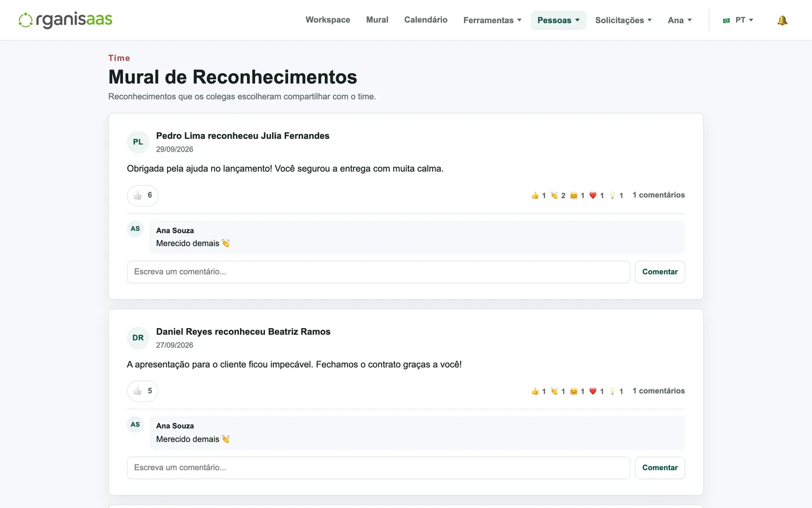Screen dimensions: 812x508
Task: Click Ana Souza's avatar under Daniel's post
Action: pos(135,424)
